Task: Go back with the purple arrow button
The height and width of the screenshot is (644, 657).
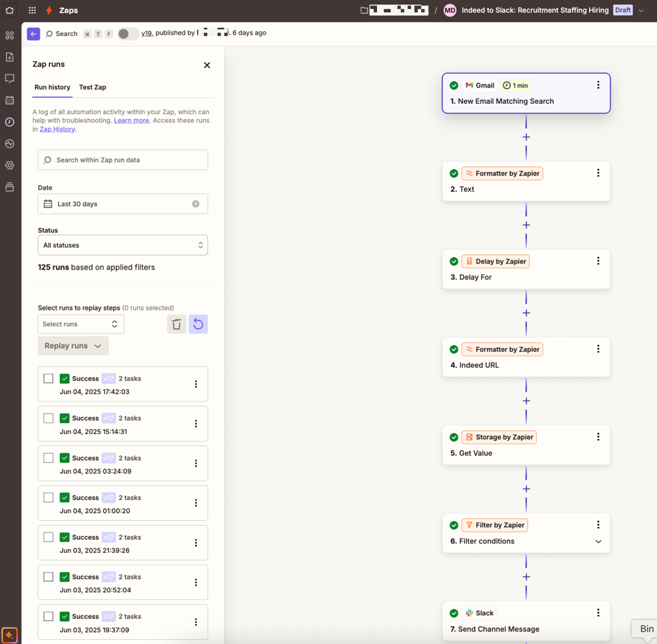Action: (x=33, y=33)
